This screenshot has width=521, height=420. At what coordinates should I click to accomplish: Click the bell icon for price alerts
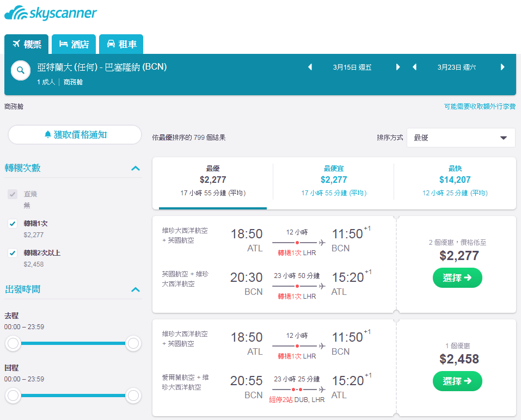(x=48, y=134)
